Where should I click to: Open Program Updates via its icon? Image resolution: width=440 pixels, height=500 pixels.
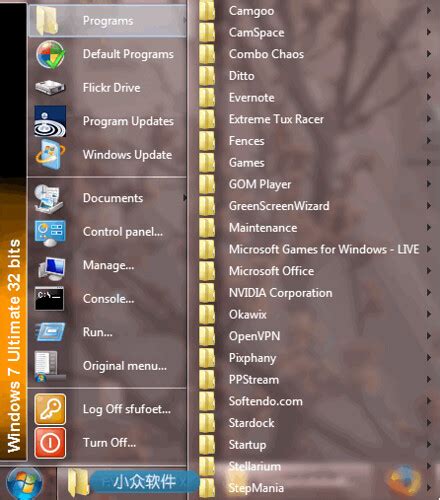tap(50, 121)
